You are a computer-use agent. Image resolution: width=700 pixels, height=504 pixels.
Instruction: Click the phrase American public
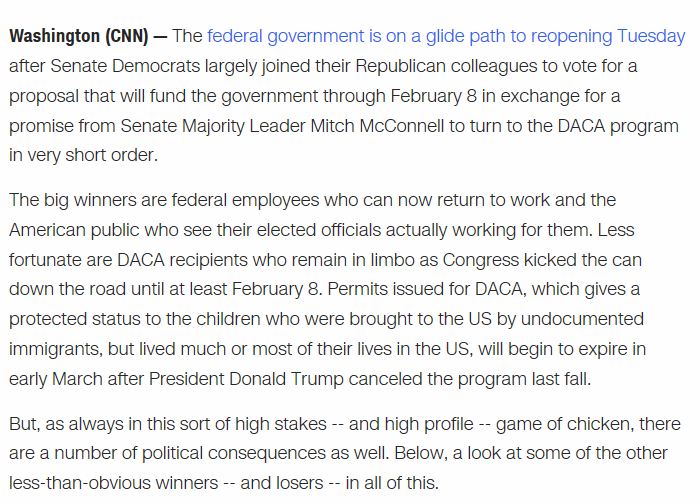pyautogui.click(x=74, y=230)
